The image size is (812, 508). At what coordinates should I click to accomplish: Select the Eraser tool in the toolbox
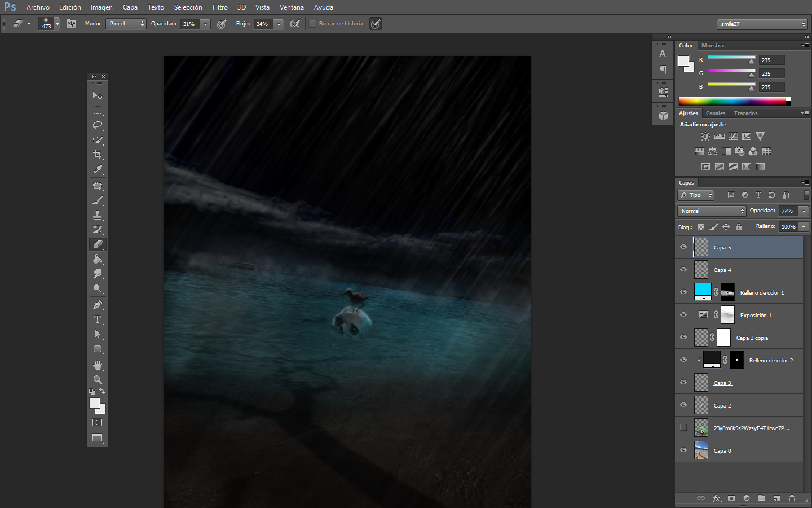[x=98, y=244]
